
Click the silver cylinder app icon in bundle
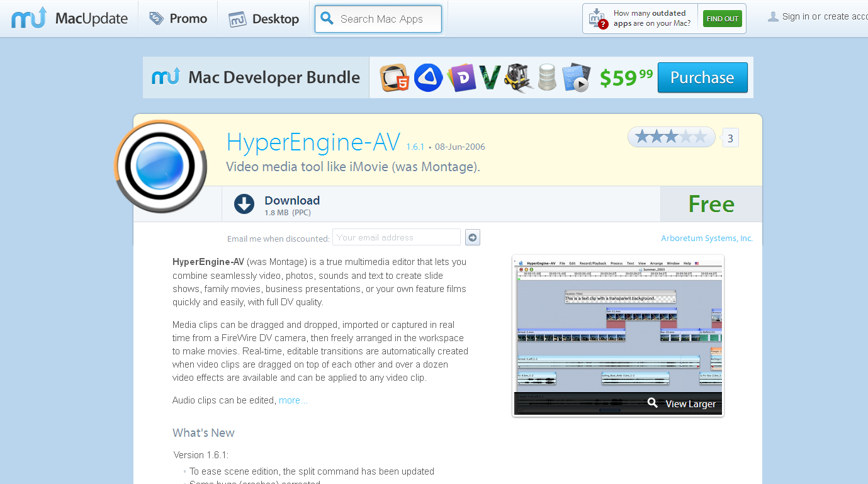pyautogui.click(x=548, y=78)
